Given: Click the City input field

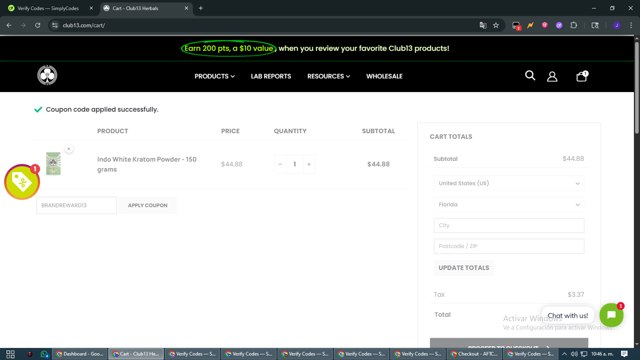Looking at the screenshot, I should 509,225.
